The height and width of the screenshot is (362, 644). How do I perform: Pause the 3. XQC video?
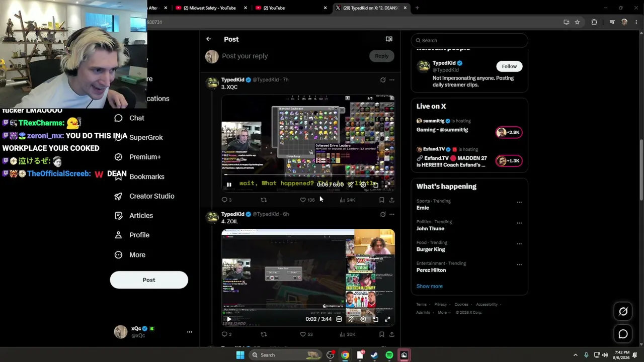229,185
